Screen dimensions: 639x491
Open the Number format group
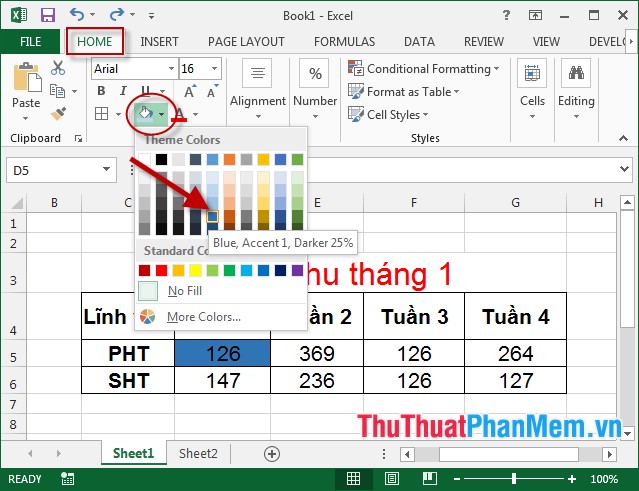[x=315, y=90]
